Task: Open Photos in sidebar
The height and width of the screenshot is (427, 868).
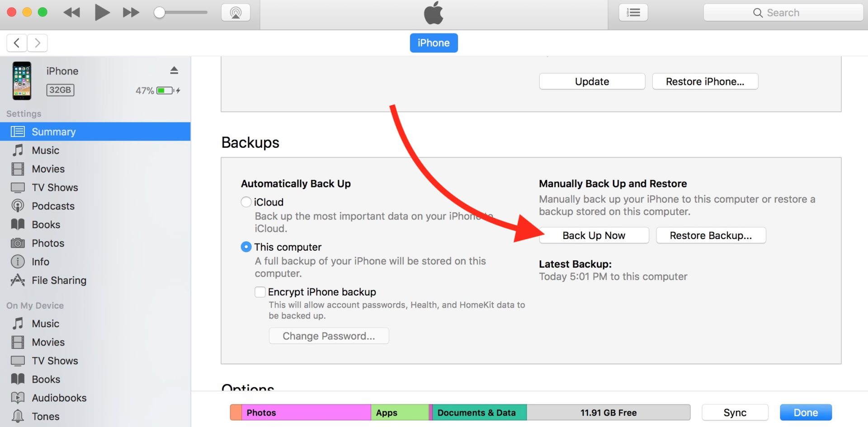Action: [95, 243]
